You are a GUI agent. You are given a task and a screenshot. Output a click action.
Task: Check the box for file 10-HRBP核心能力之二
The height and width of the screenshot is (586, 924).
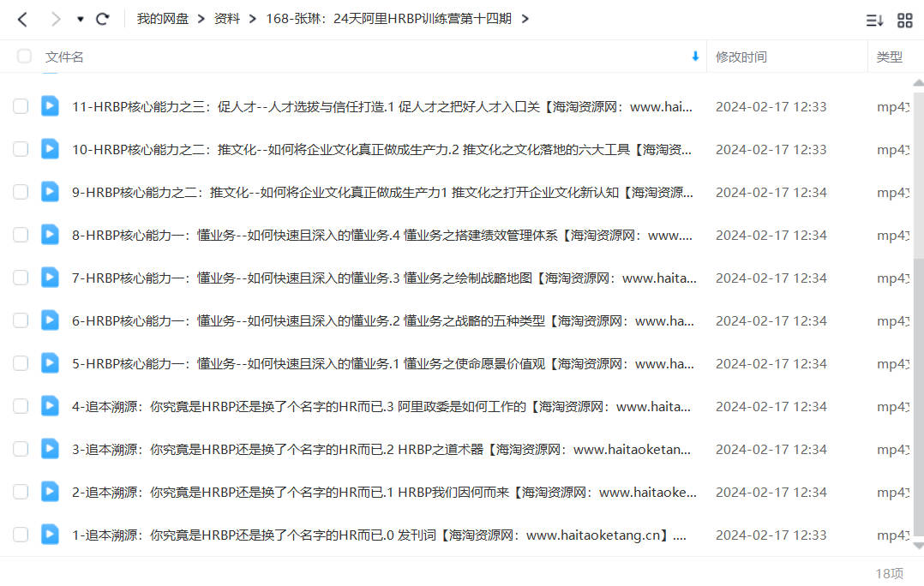21,150
